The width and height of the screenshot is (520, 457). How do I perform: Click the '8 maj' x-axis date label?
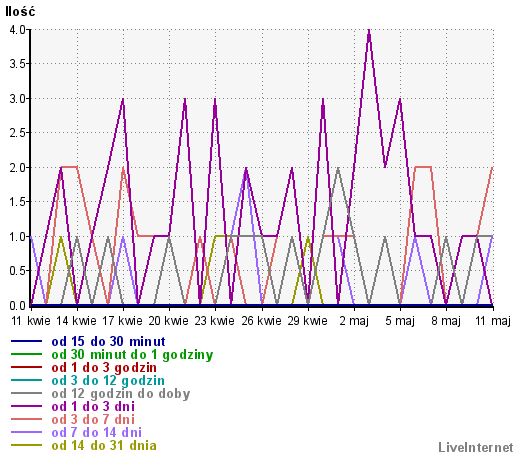coord(446,321)
